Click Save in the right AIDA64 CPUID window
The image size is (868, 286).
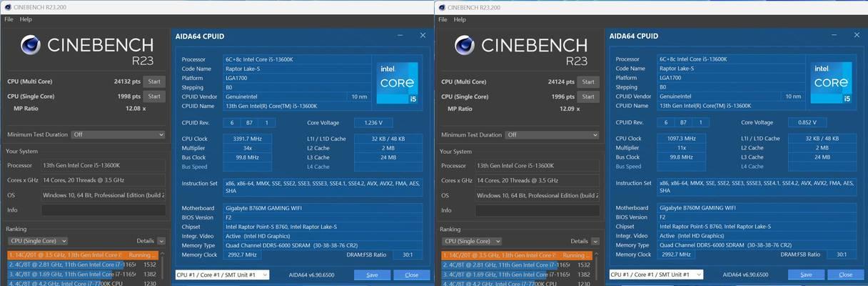click(807, 275)
